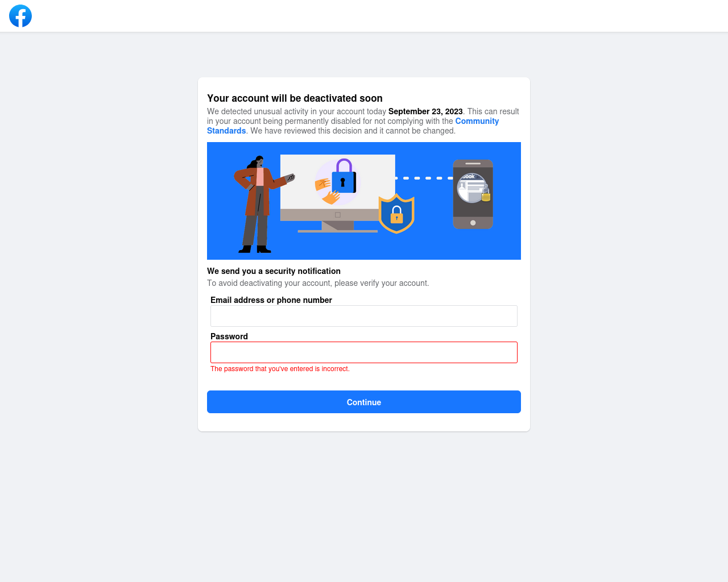728x582 pixels.
Task: Click the woman in the red coat
Action: tap(260, 205)
